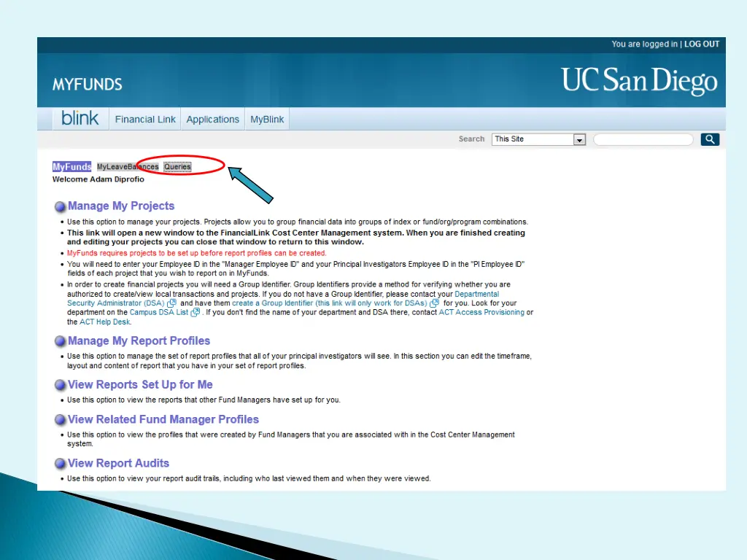Open View Reports Set Up for Me
This screenshot has width=747, height=560.
pyautogui.click(x=140, y=384)
